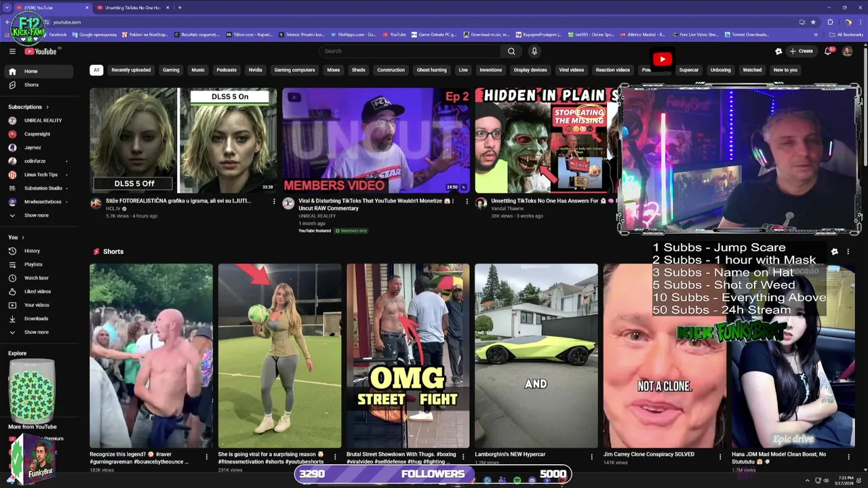
Task: Select the Ghost hunting chip
Action: coord(431,70)
